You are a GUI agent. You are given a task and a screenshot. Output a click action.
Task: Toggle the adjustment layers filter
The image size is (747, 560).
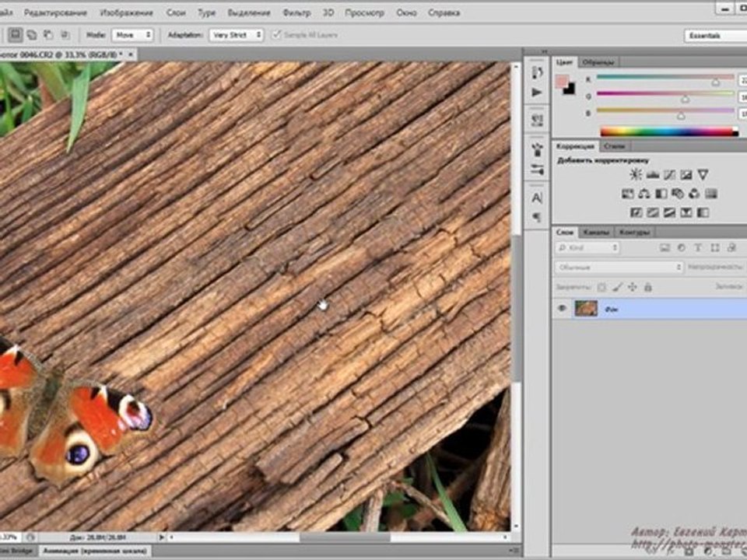(x=682, y=247)
